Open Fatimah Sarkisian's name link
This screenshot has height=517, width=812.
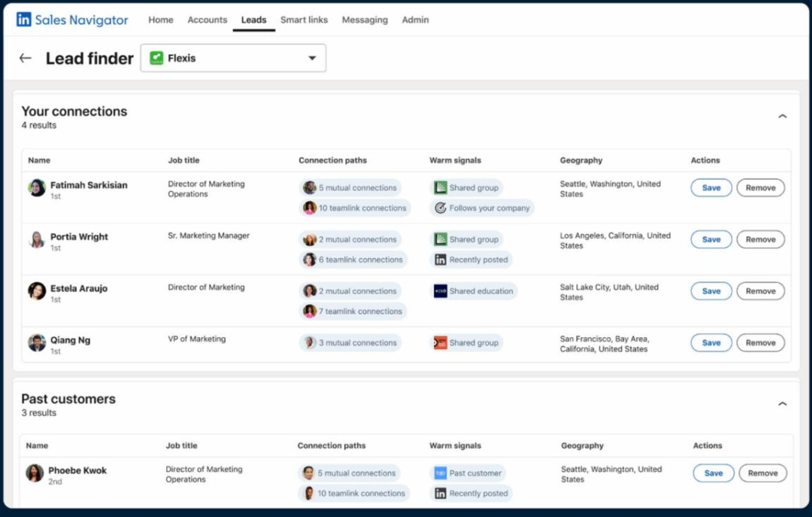[89, 185]
